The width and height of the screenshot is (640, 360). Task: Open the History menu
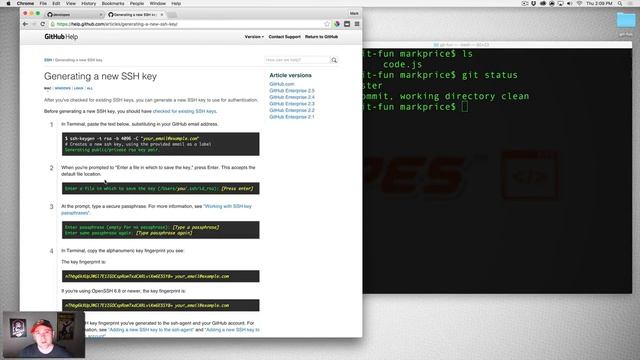(88, 3)
